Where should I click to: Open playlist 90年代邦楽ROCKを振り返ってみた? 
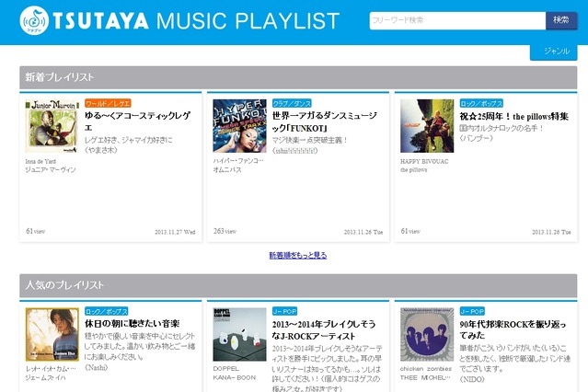[x=513, y=329]
